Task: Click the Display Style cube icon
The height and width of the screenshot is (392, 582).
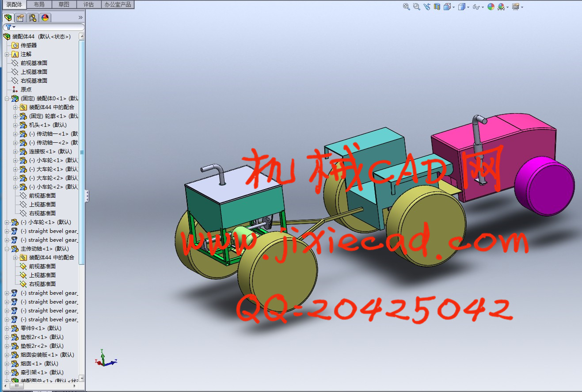Action: coord(461,7)
